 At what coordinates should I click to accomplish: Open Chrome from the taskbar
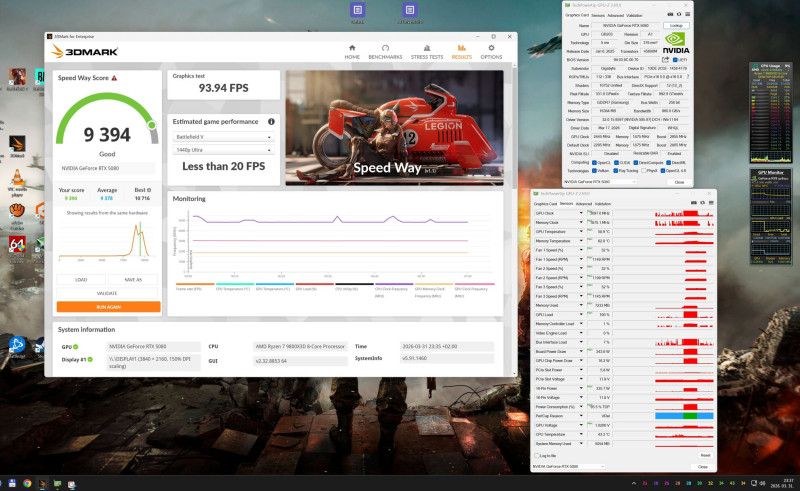pos(27,483)
